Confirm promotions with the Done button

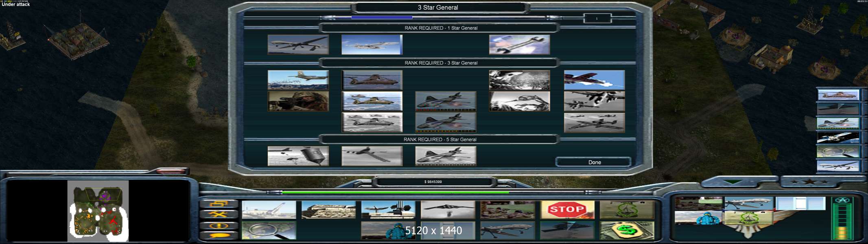click(594, 162)
